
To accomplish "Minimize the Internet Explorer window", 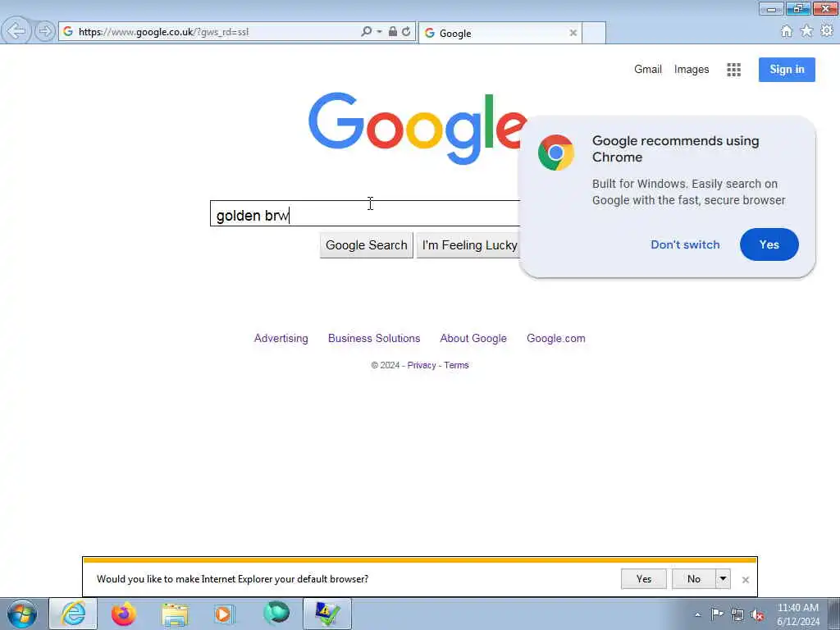I will tap(771, 8).
